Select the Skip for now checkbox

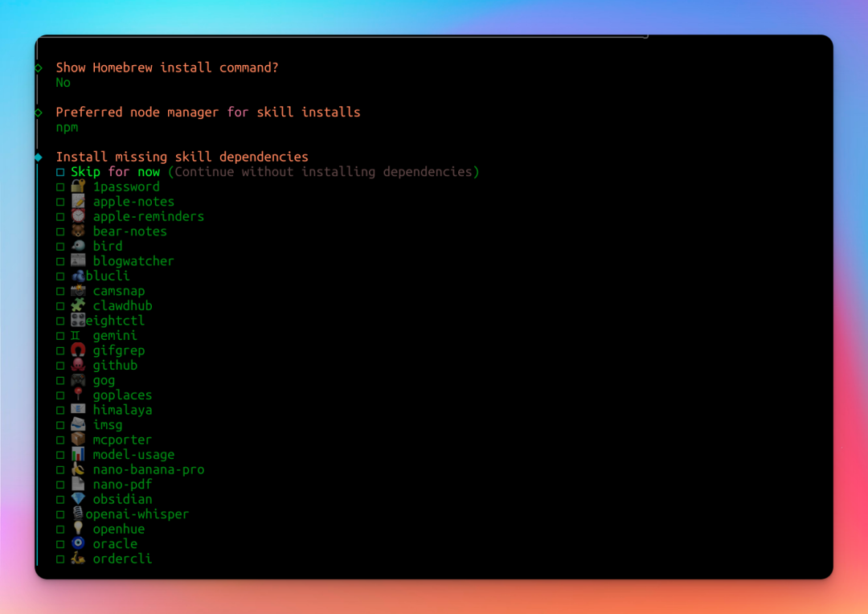click(x=60, y=172)
